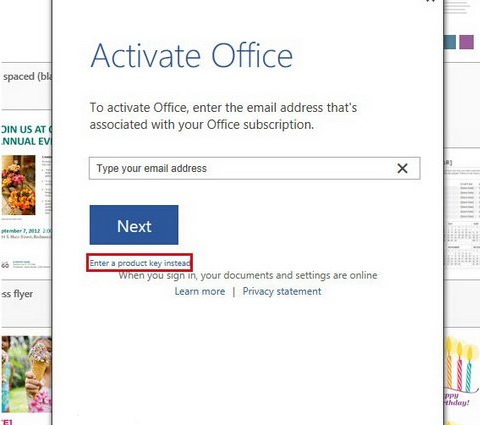480x425 pixels.
Task: Click the Next button
Action: click(134, 225)
